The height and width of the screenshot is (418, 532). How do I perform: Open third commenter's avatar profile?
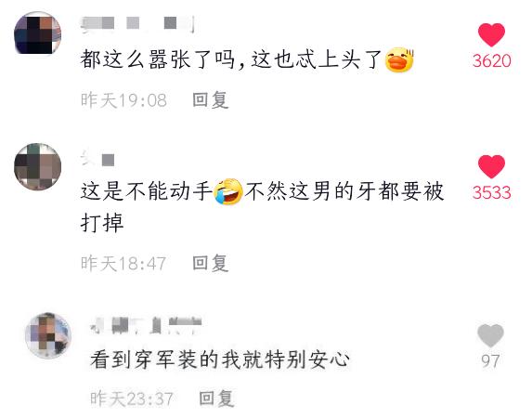(x=48, y=335)
